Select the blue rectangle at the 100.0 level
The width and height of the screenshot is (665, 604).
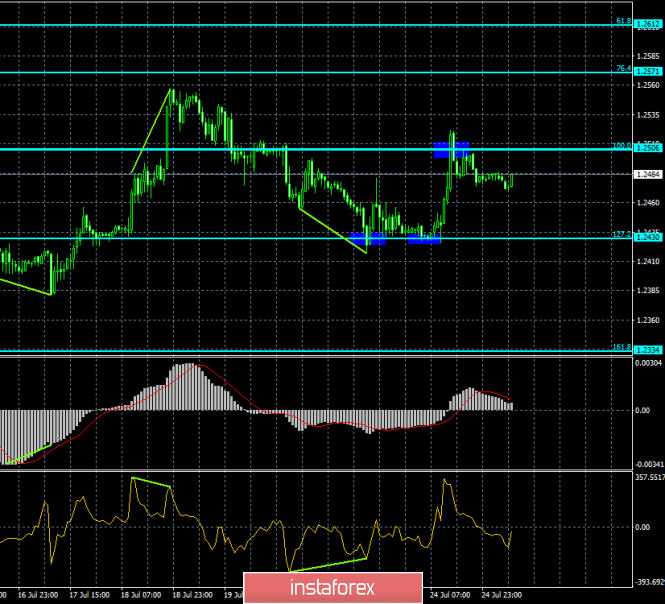pyautogui.click(x=451, y=149)
